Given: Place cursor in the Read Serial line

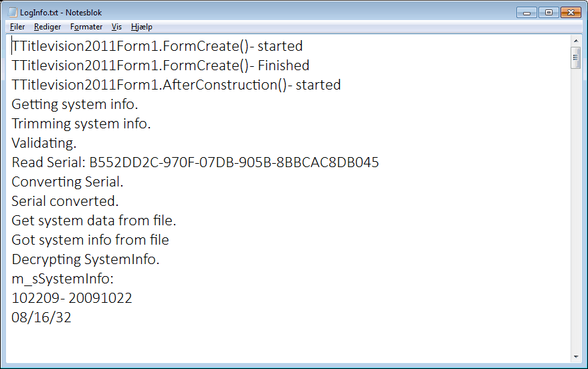Looking at the screenshot, I should click(195, 162).
